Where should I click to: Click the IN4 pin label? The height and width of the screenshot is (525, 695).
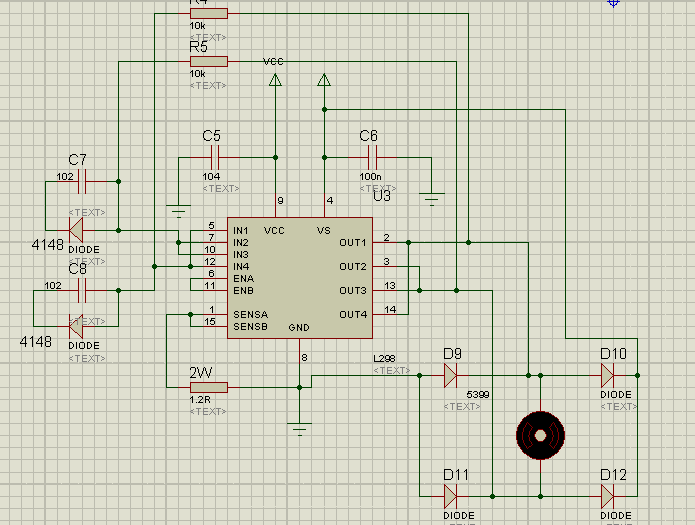tap(241, 266)
